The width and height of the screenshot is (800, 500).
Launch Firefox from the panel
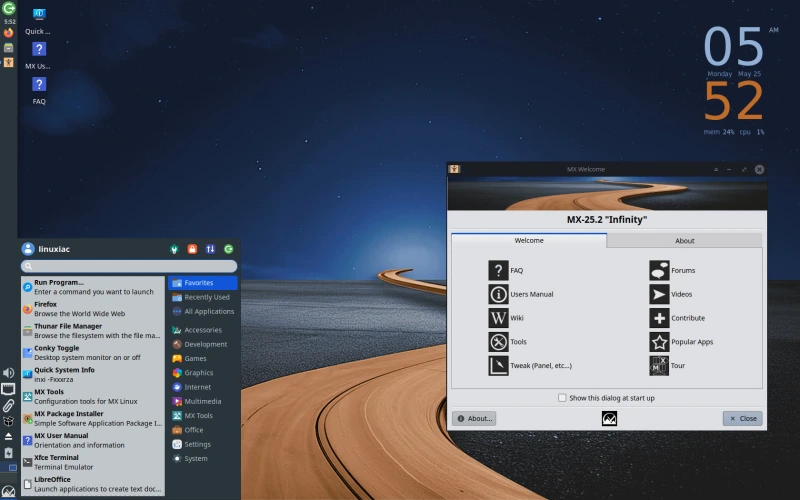coord(9,33)
